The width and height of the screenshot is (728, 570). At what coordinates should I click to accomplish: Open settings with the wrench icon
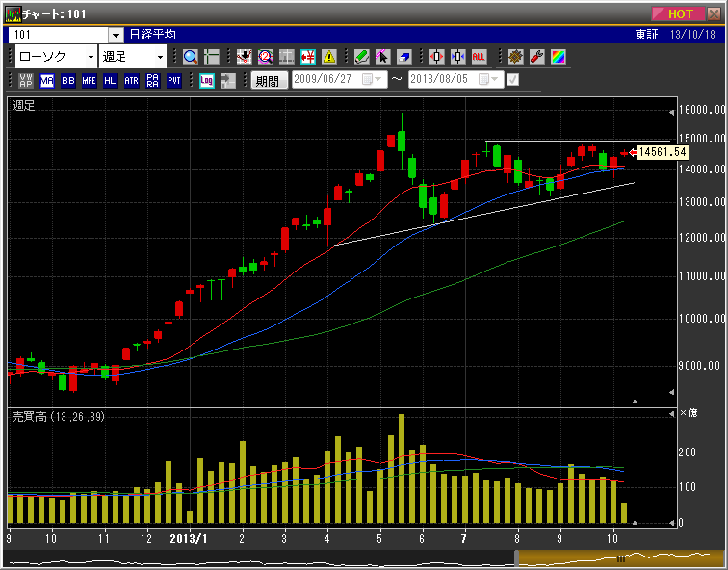(x=537, y=57)
